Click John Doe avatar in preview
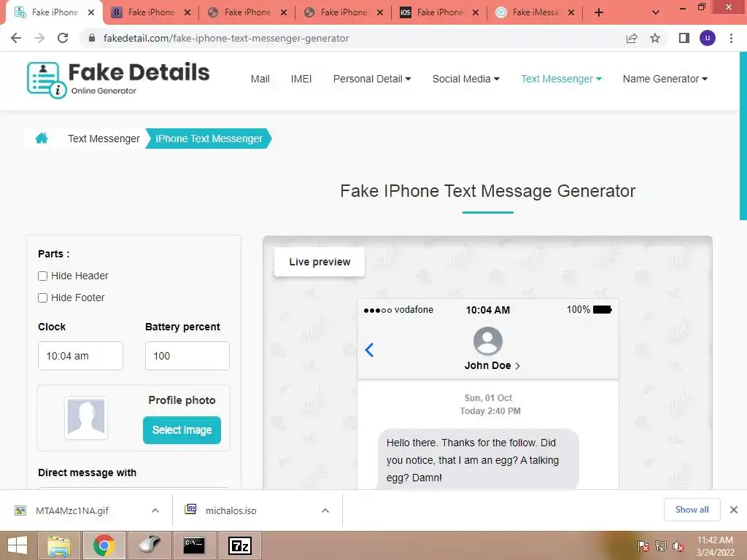747x560 pixels. click(488, 341)
